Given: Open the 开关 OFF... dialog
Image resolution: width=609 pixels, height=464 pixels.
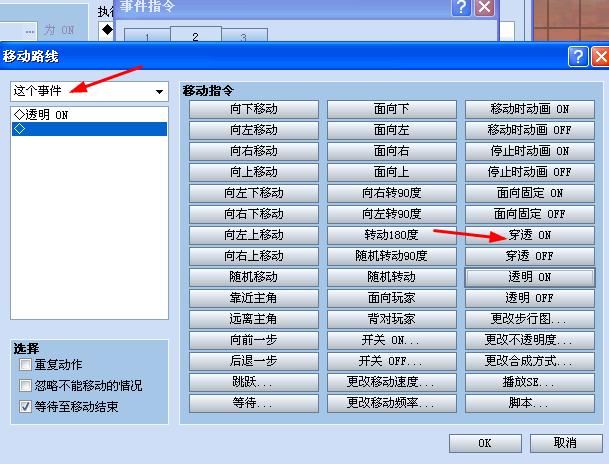Looking at the screenshot, I should click(x=392, y=361).
